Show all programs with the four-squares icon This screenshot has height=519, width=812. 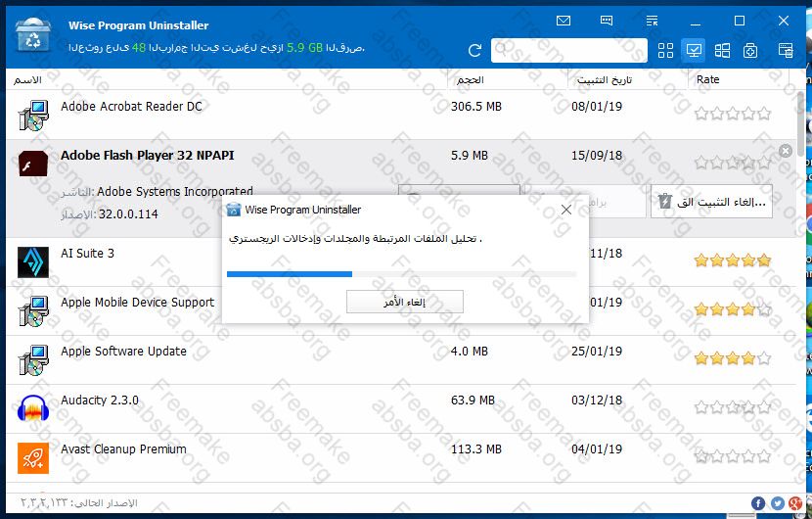(x=665, y=50)
